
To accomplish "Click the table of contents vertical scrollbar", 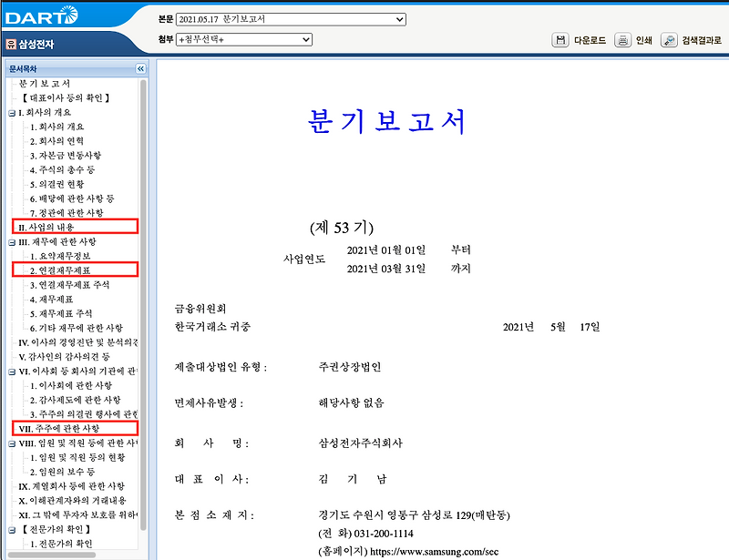I will 143,305.
